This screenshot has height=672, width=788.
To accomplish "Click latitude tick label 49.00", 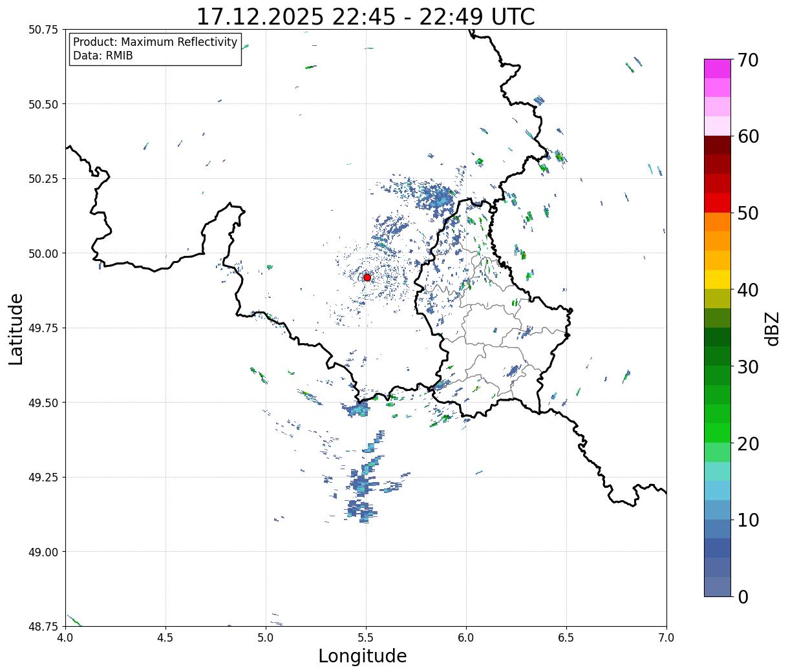I will (x=43, y=552).
